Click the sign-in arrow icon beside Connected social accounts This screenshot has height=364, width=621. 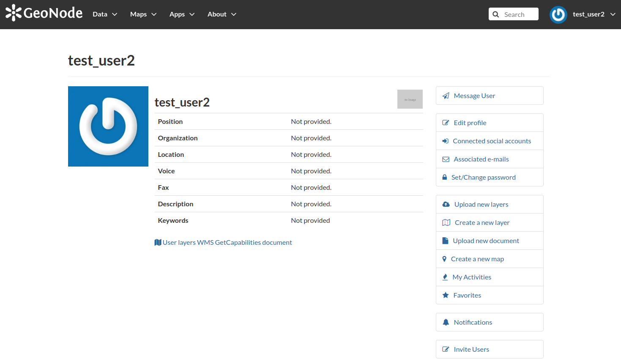coord(445,141)
